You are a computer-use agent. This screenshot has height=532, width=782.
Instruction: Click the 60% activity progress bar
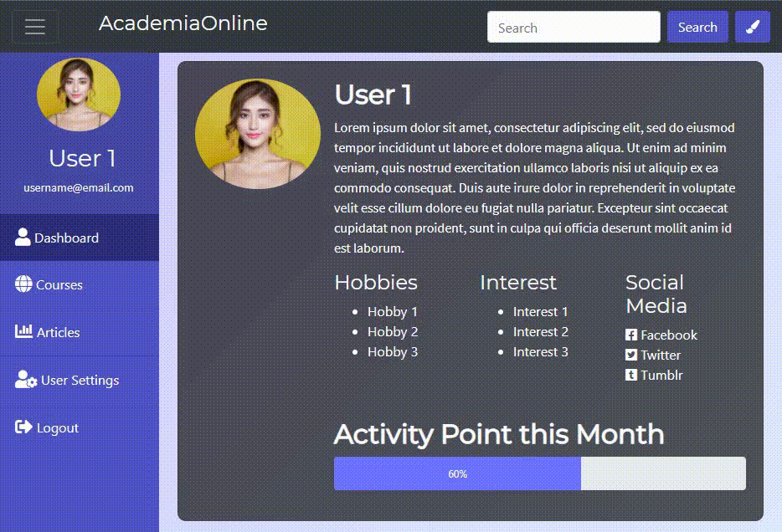point(457,473)
